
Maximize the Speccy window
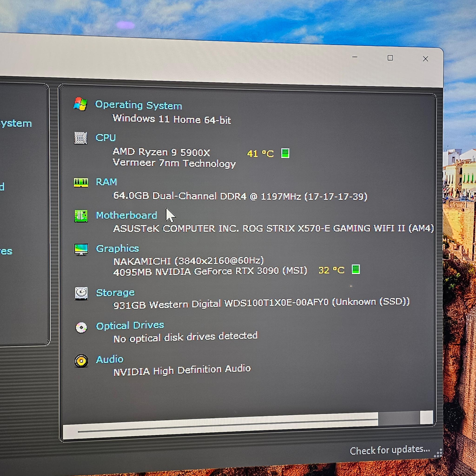click(390, 58)
